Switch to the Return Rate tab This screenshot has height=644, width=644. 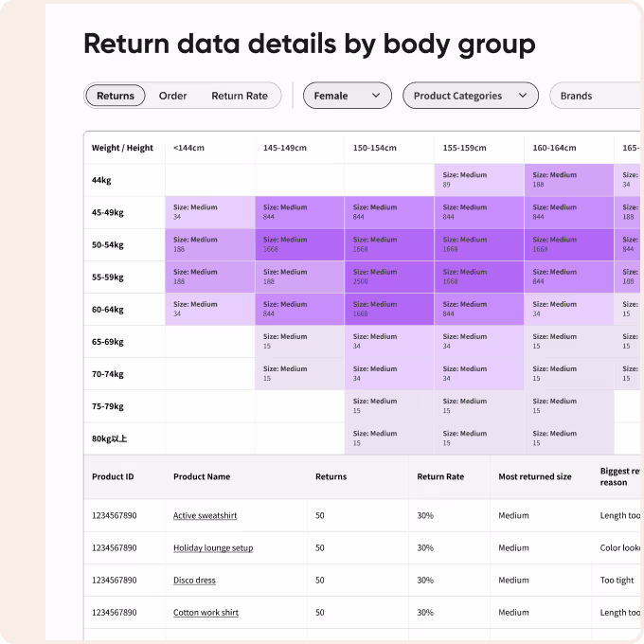coord(240,96)
